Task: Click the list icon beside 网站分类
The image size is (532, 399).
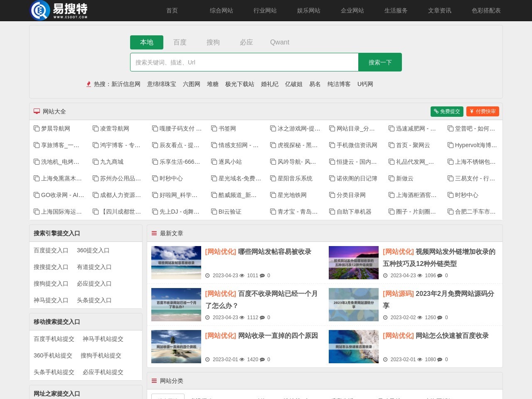Action: (x=154, y=381)
